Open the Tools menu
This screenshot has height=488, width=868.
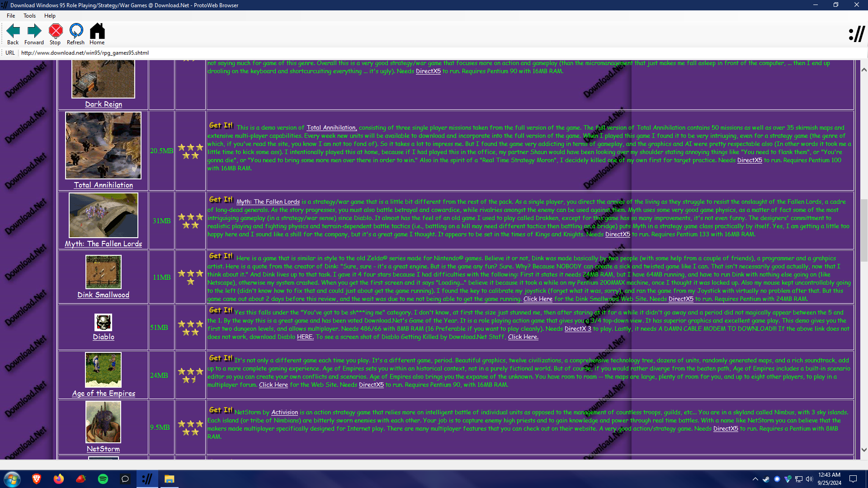(x=29, y=16)
